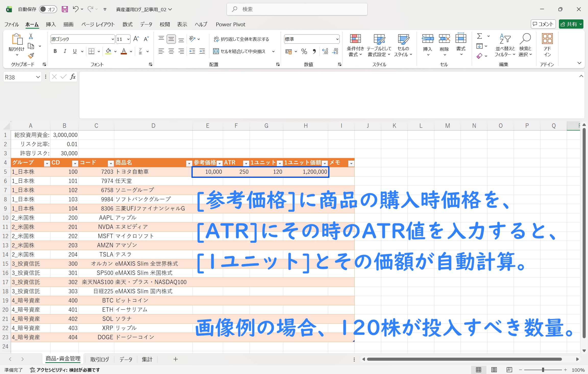Image resolution: width=588 pixels, height=374 pixels.
Task: Open the グループ column filter dropdown
Action: (x=47, y=163)
